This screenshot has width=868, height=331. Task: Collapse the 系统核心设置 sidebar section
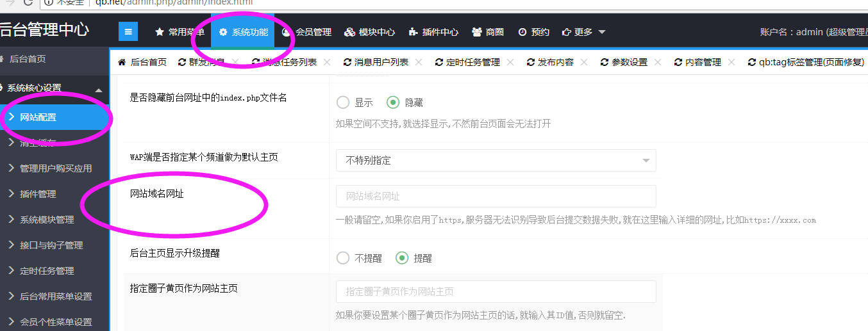click(98, 89)
